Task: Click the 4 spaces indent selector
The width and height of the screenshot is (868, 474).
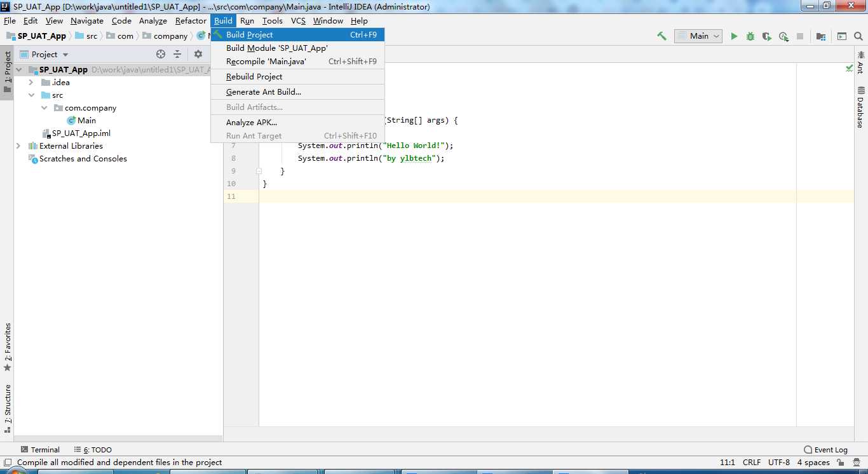Action: 813,463
